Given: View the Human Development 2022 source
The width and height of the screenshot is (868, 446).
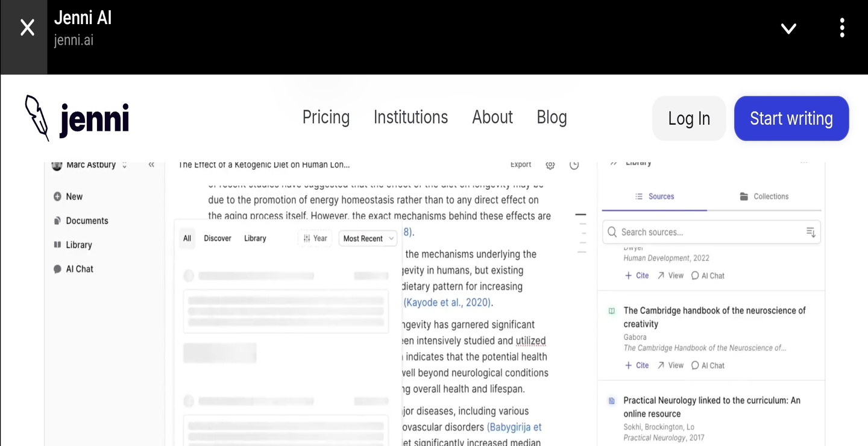Looking at the screenshot, I should 670,275.
